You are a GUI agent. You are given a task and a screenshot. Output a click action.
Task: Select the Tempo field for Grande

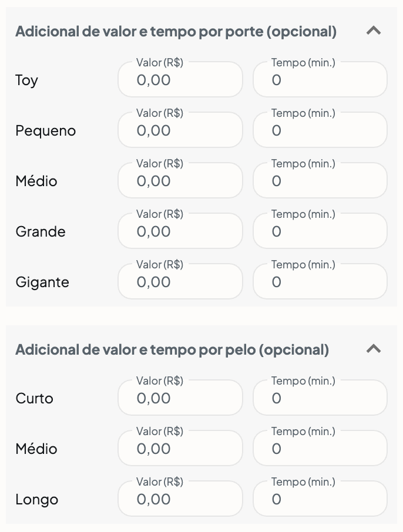[x=320, y=231]
